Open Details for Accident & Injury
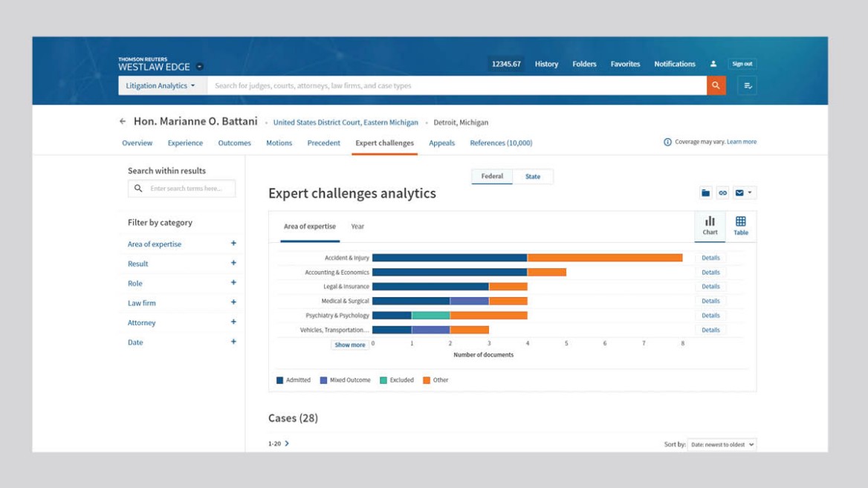868x488 pixels. (710, 258)
